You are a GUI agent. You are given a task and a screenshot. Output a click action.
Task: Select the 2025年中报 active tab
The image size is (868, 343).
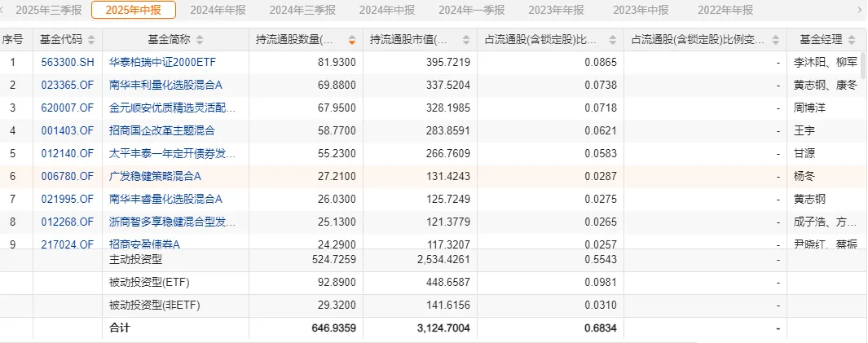pyautogui.click(x=133, y=10)
